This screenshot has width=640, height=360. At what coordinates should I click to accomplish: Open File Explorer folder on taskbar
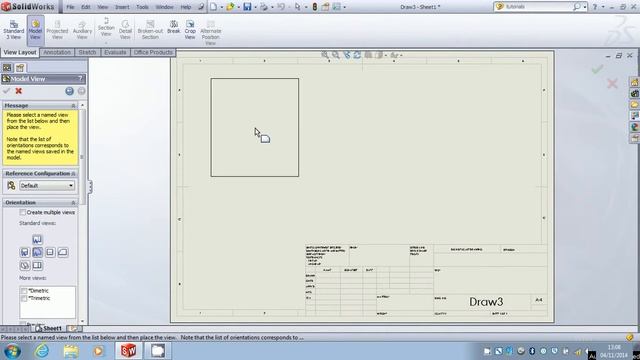71,351
